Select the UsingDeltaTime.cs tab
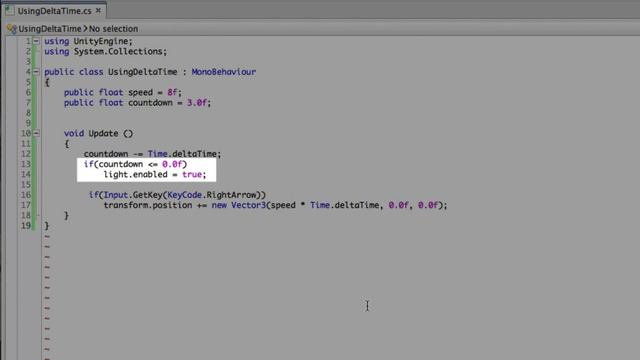This screenshot has height=360, width=640. [x=55, y=11]
